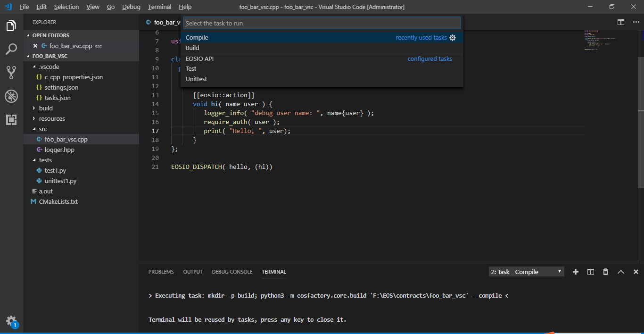Open the Debug menu

click(x=131, y=7)
